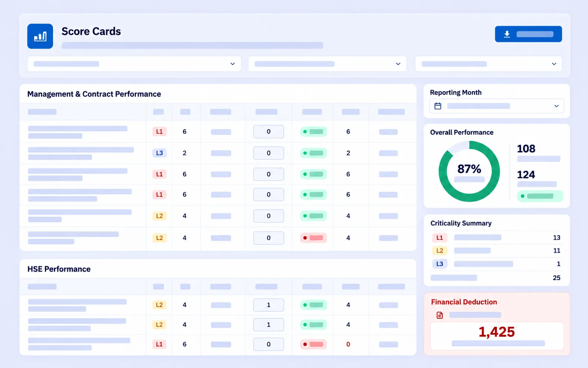Click the blue download button
Image resolution: width=588 pixels, height=368 pixels.
528,34
